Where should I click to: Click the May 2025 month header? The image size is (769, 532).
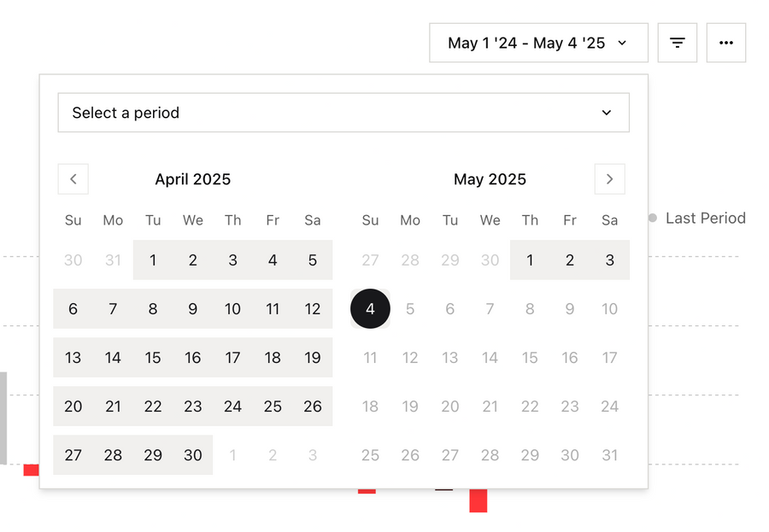point(490,179)
